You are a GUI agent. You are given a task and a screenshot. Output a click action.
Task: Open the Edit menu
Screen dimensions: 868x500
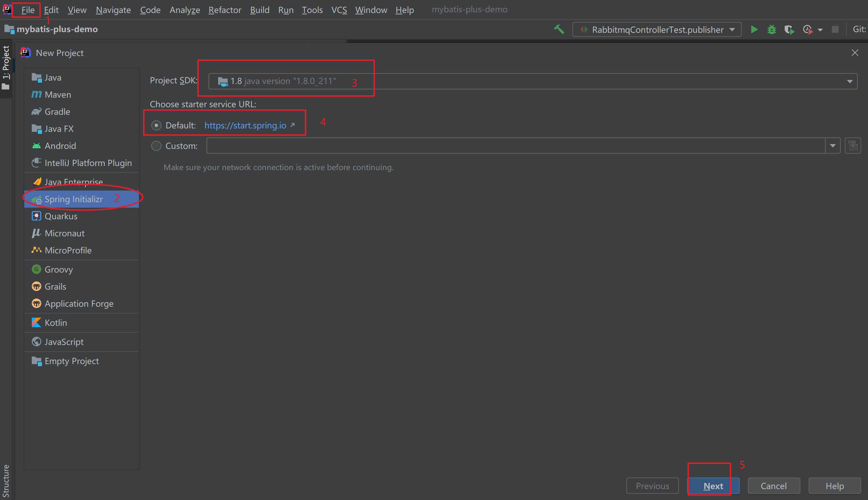[51, 10]
